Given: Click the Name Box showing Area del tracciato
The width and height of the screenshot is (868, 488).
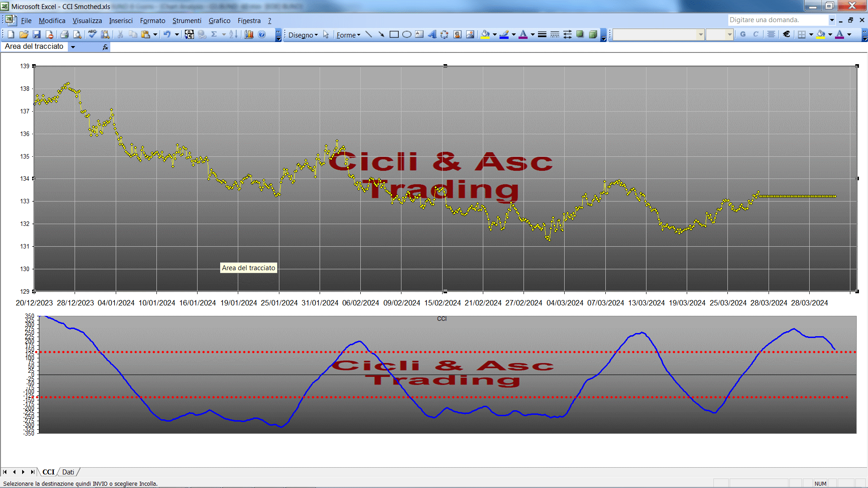Looking at the screenshot, I should [x=34, y=47].
